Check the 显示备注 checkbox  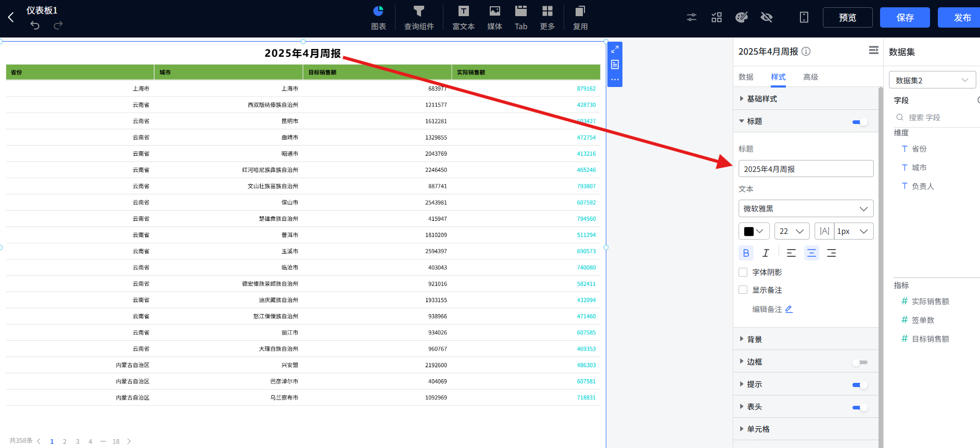point(743,290)
